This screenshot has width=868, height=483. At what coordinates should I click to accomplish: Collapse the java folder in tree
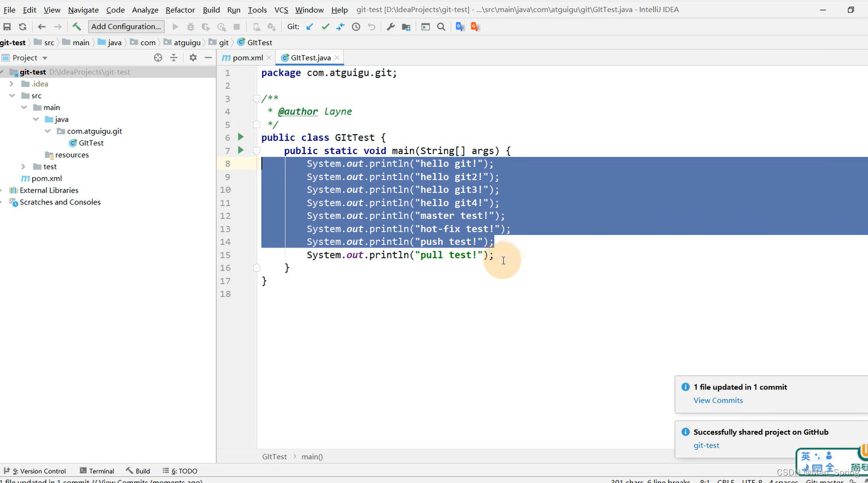pyautogui.click(x=36, y=119)
